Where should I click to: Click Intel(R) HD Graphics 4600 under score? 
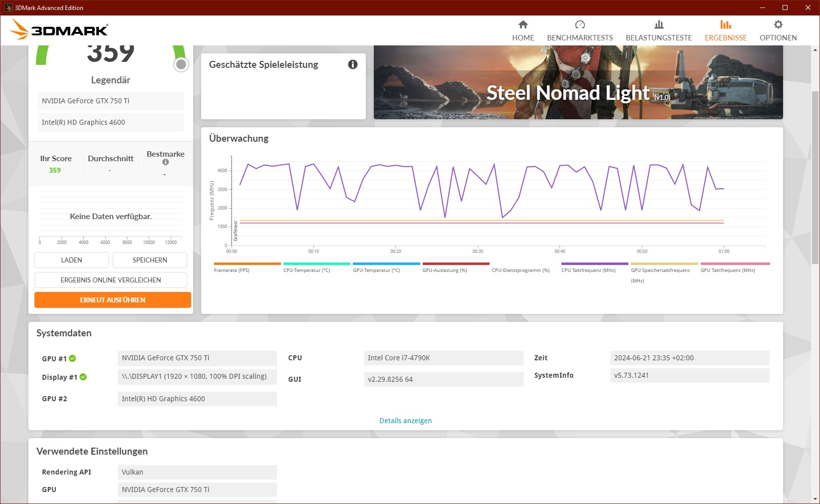tap(111, 122)
